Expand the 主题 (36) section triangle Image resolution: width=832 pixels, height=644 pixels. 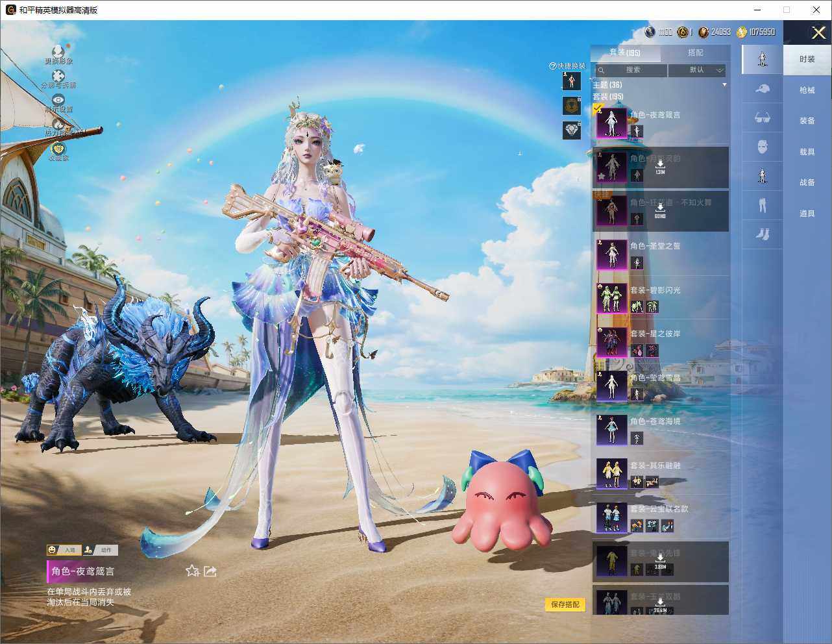click(x=724, y=85)
